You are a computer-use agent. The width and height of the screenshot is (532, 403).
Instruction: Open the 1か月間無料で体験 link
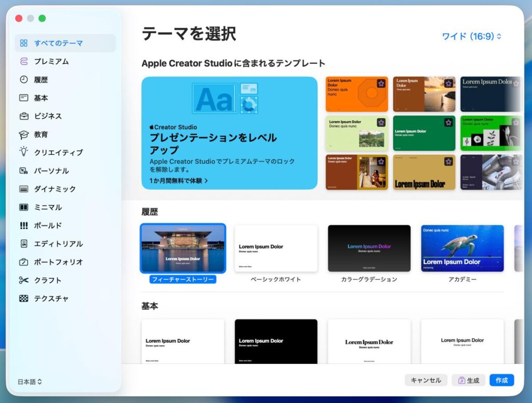179,180
